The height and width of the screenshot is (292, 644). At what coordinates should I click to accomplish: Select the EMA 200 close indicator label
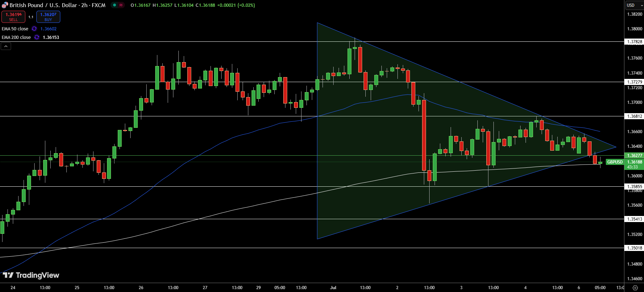(16, 37)
